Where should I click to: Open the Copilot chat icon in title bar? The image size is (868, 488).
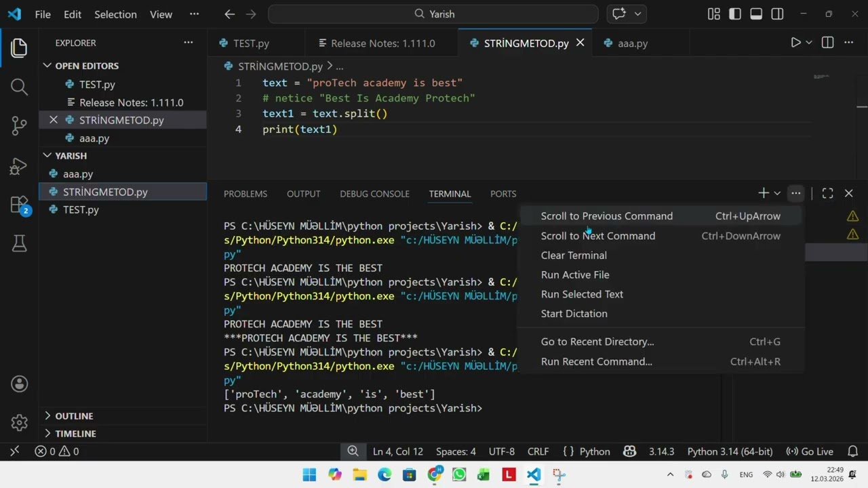618,14
